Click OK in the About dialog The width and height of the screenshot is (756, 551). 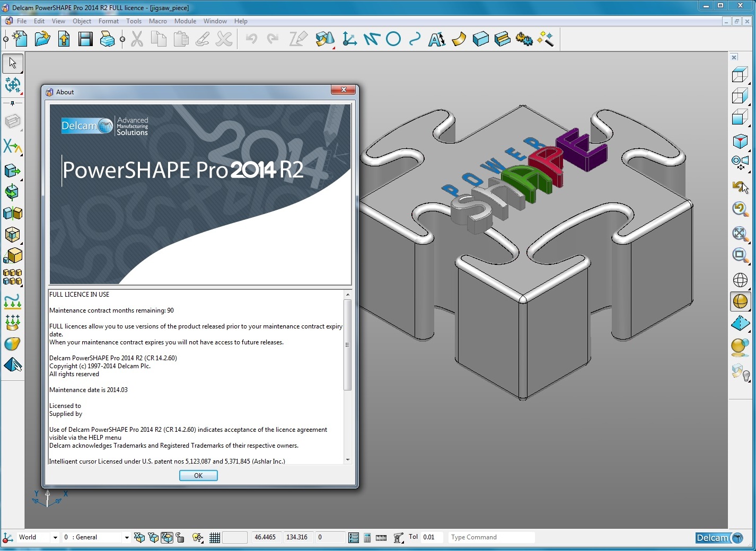click(x=198, y=476)
